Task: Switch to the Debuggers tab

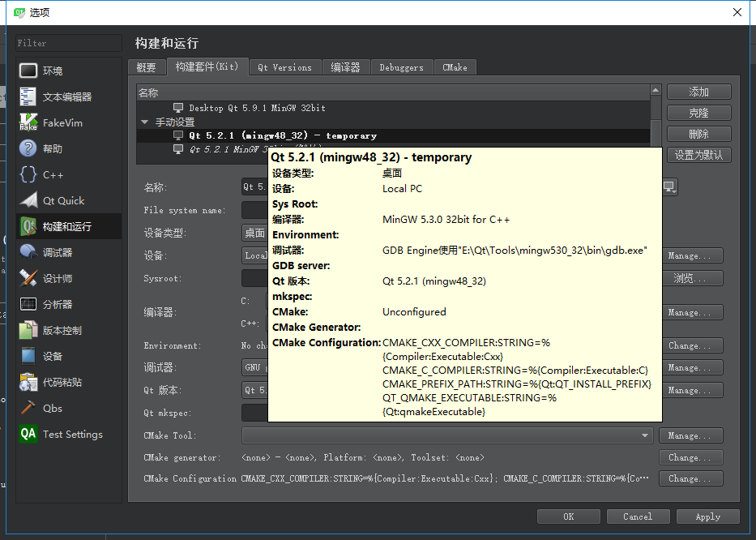Action: tap(402, 67)
